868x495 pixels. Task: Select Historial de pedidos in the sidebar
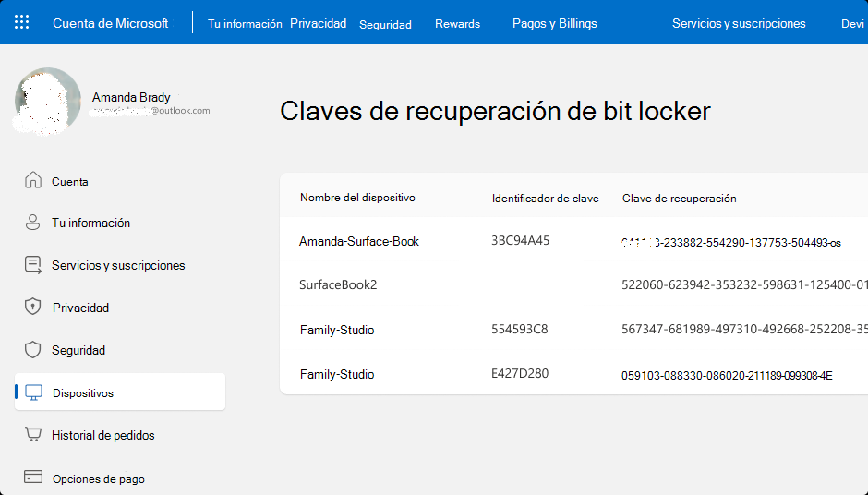tap(103, 436)
